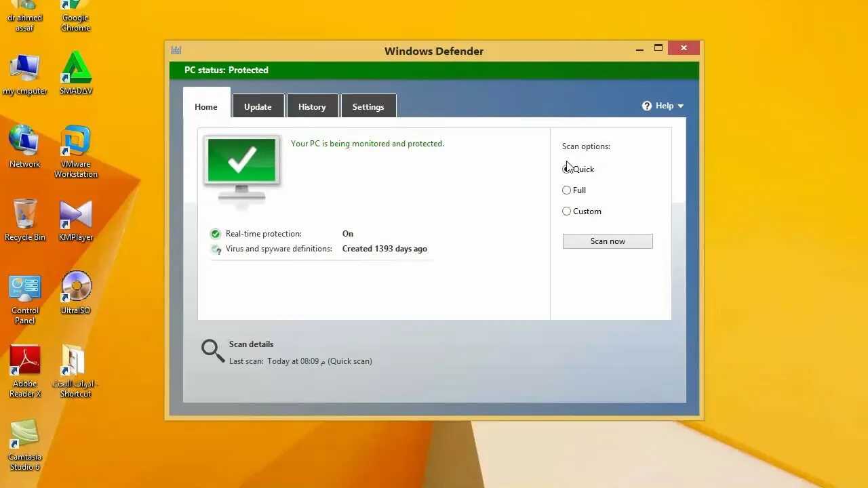Minimize the Windows Defender window
This screenshot has height=488, width=868.
(639, 48)
